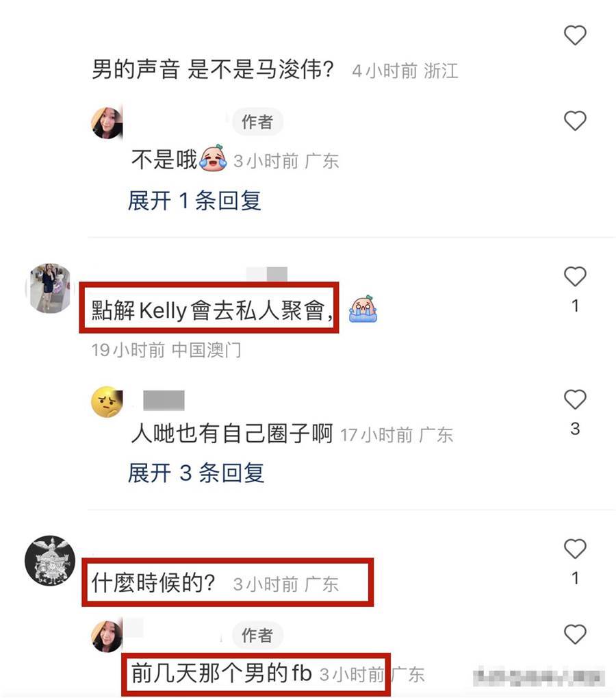Viewport: 616px width, 698px height.
Task: Open the author's avatar near the bottom reply
Action: click(107, 636)
